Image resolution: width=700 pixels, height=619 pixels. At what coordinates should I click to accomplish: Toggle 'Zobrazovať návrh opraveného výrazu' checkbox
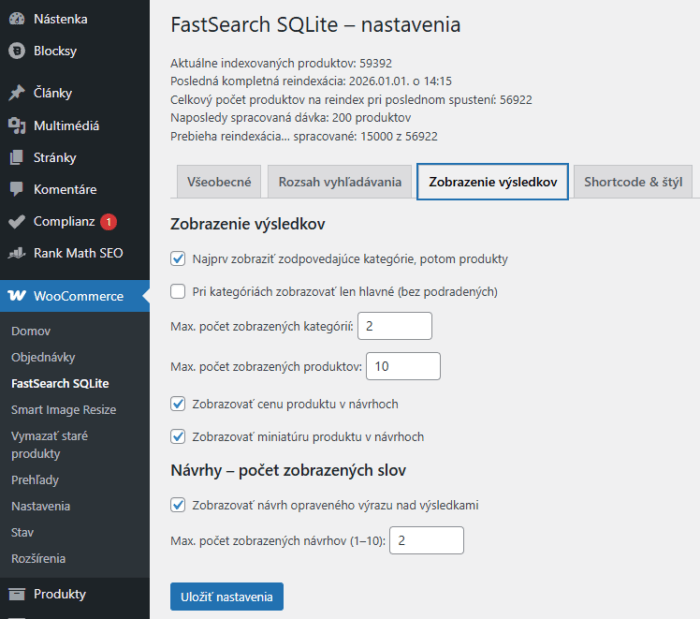pyautogui.click(x=178, y=505)
